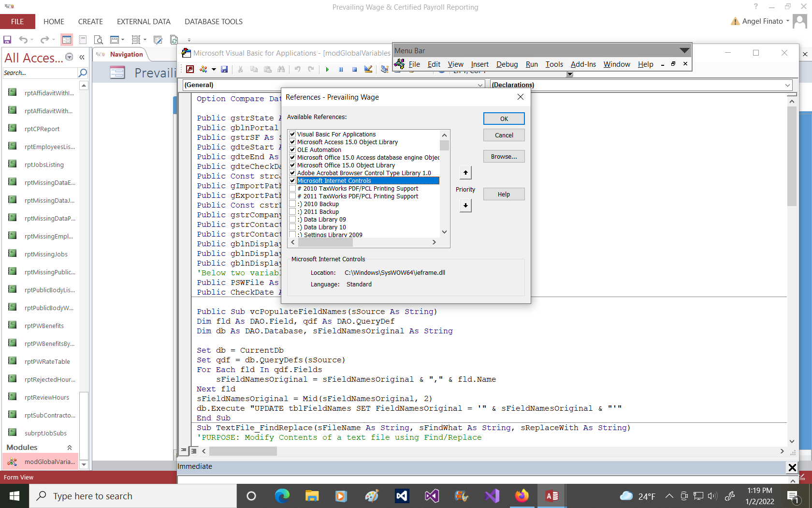This screenshot has height=508, width=812.
Task: Move reference priority up with arrow button
Action: pyautogui.click(x=465, y=173)
